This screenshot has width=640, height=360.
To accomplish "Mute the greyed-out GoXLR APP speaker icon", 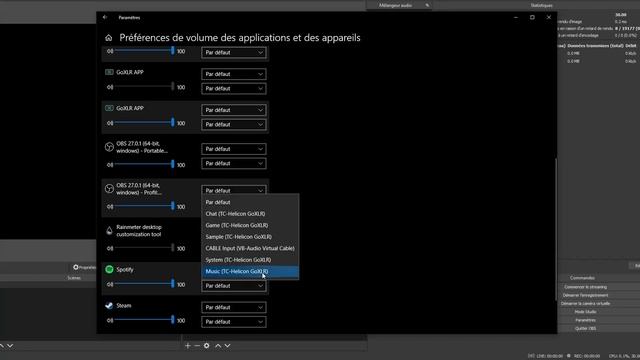I will [110, 87].
